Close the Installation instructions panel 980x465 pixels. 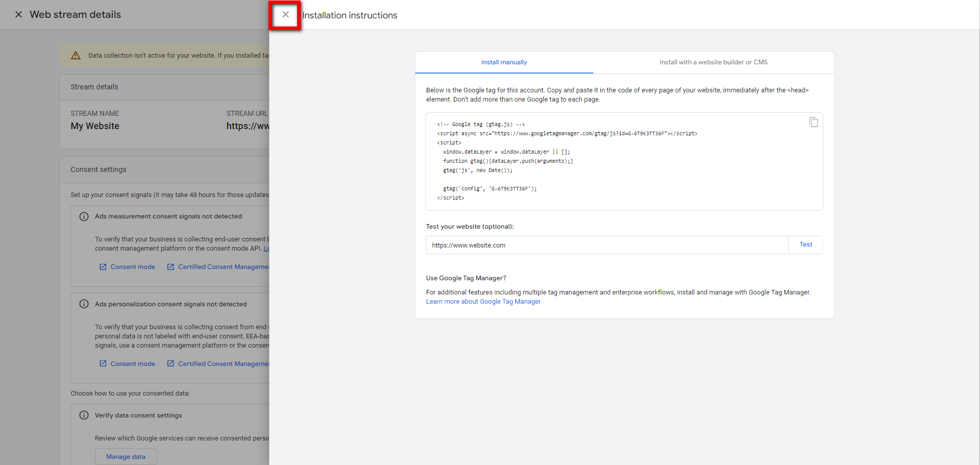(285, 15)
